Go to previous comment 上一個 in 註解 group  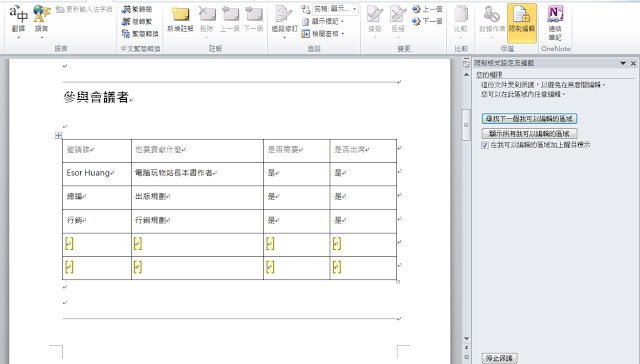tap(230, 19)
